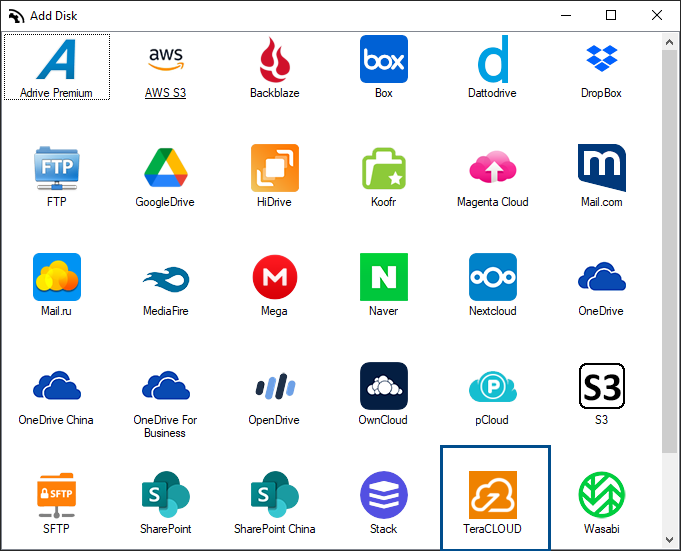This screenshot has width=681, height=551.
Task: Select the Magenta Cloud icon
Action: click(x=493, y=167)
